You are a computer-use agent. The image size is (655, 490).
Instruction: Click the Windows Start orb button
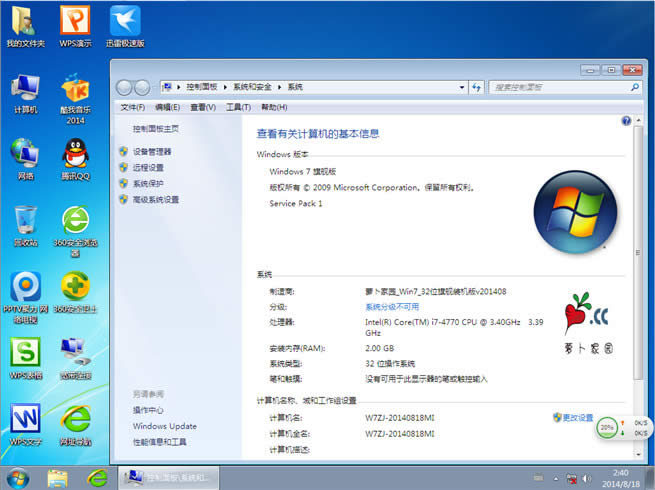coord(17,476)
